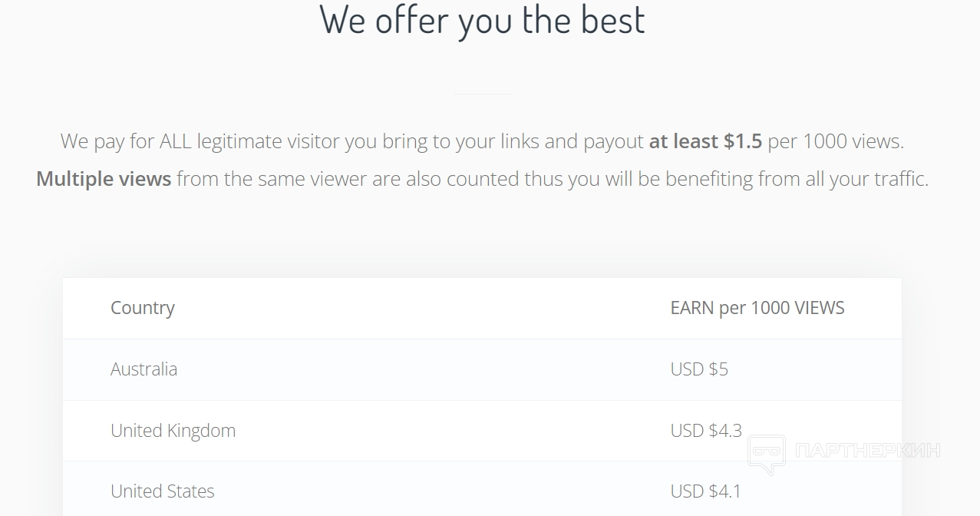Click the phrase 'legitimate visitor' in the paragraph
980x516 pixels.
click(x=268, y=141)
